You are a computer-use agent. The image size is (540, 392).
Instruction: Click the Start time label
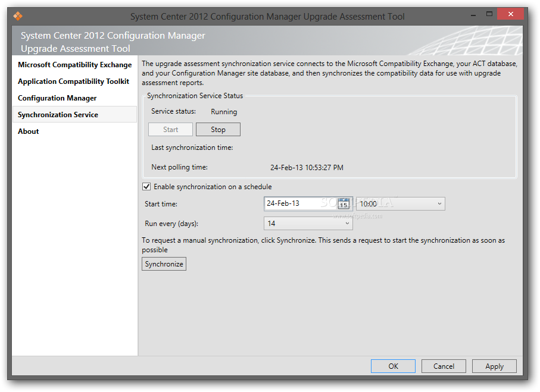pos(161,204)
